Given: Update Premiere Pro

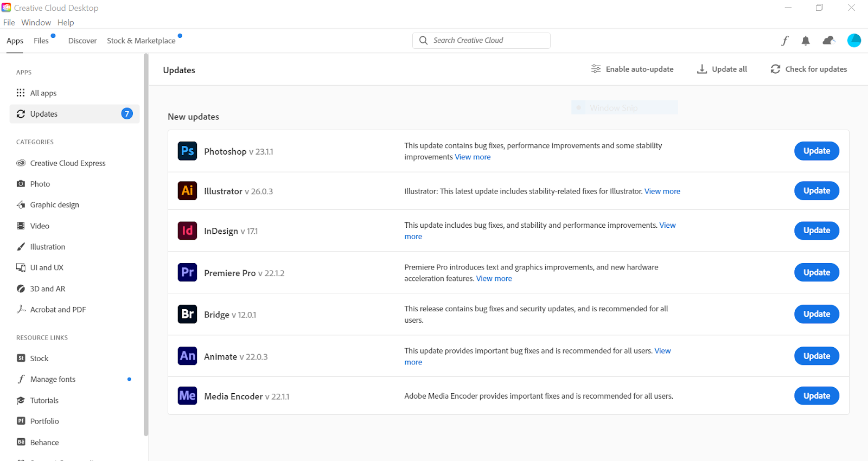Looking at the screenshot, I should (x=816, y=272).
